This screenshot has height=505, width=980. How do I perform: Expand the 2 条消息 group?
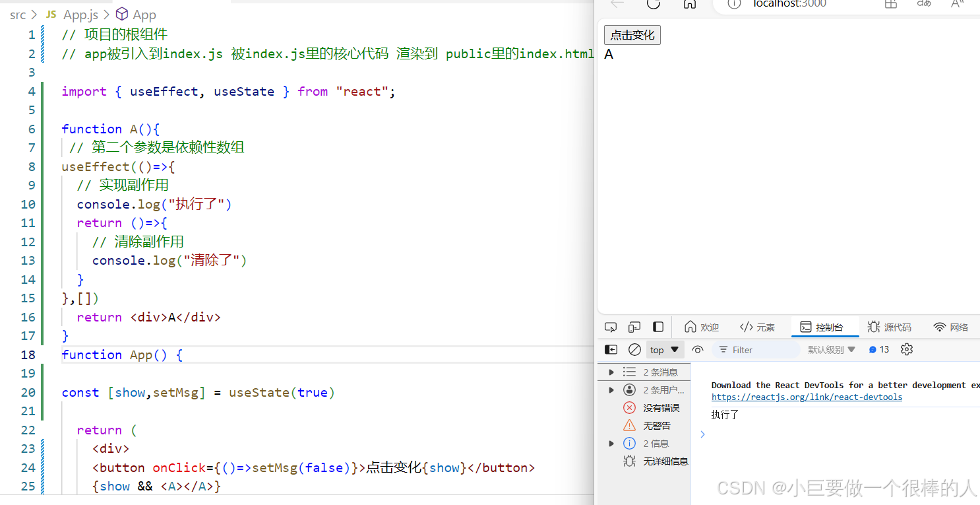coord(611,372)
